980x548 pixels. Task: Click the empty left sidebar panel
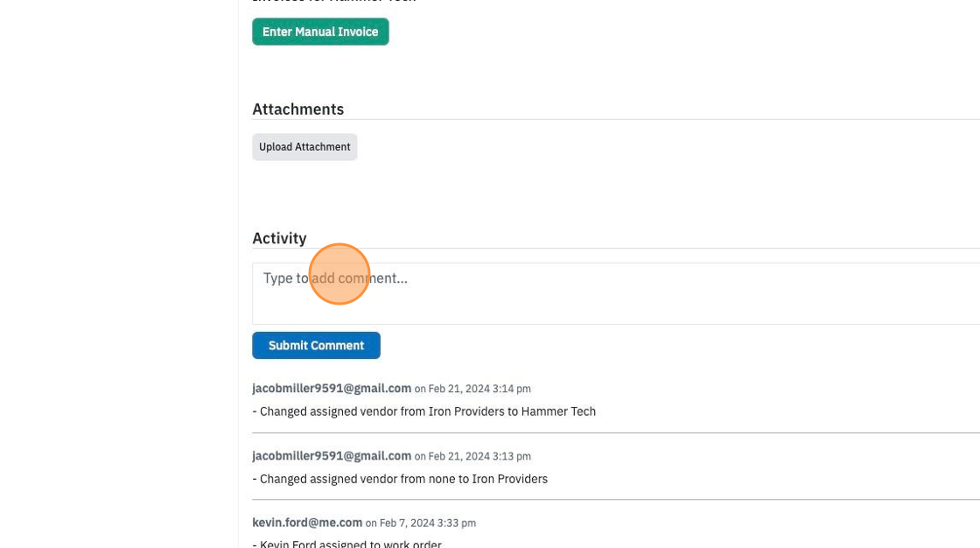[119, 274]
